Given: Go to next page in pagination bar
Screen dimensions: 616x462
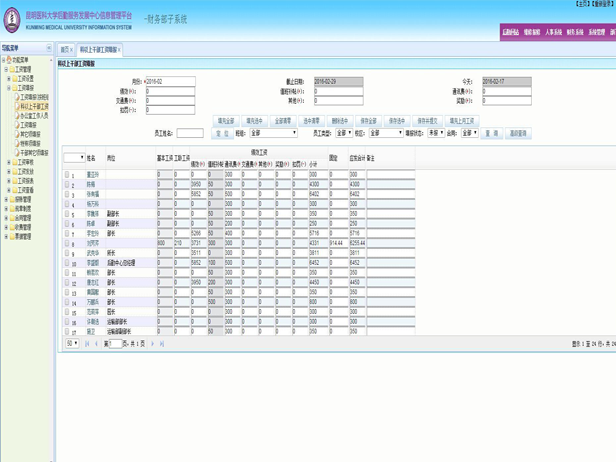Looking at the screenshot, I should coord(151,344).
